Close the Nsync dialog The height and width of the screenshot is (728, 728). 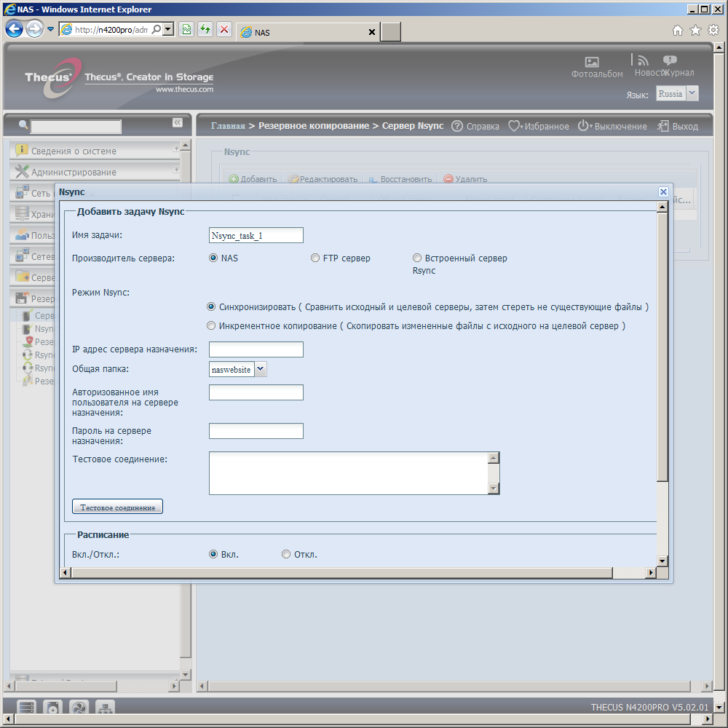pos(663,191)
